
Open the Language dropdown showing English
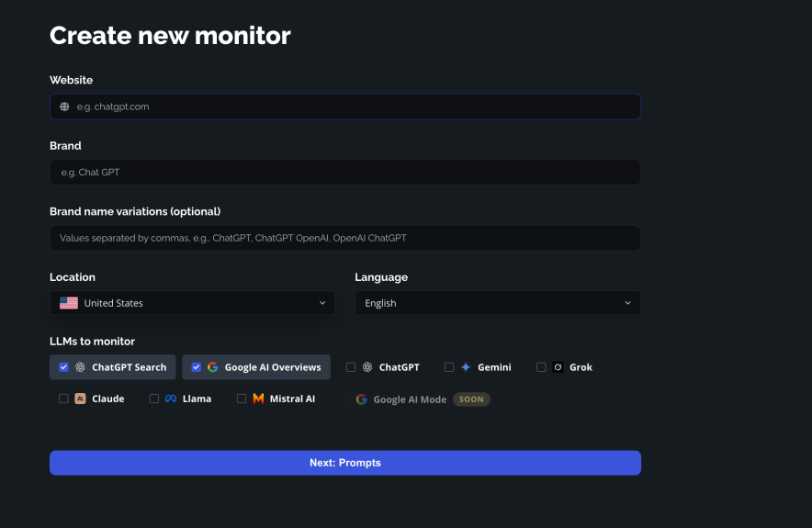tap(498, 303)
